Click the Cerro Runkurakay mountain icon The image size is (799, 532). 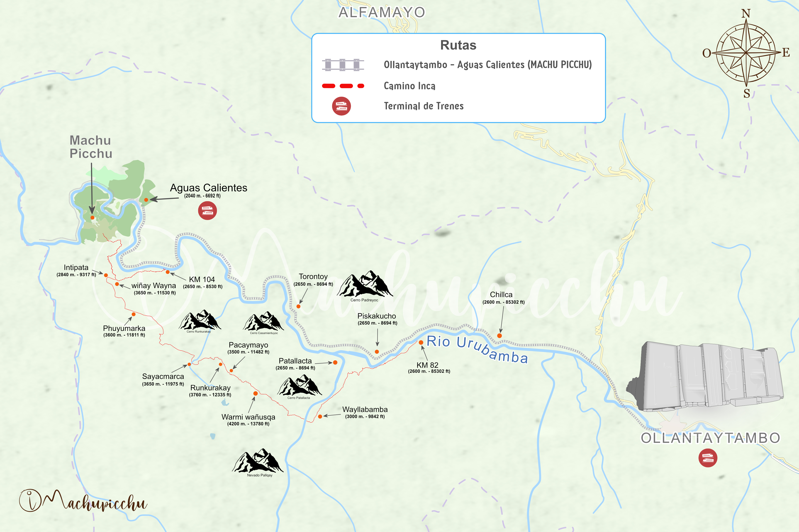(x=200, y=320)
